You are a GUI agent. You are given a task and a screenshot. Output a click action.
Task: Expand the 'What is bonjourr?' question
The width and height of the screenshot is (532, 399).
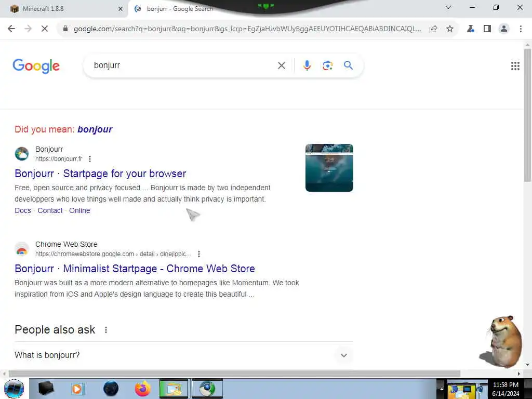pyautogui.click(x=344, y=355)
